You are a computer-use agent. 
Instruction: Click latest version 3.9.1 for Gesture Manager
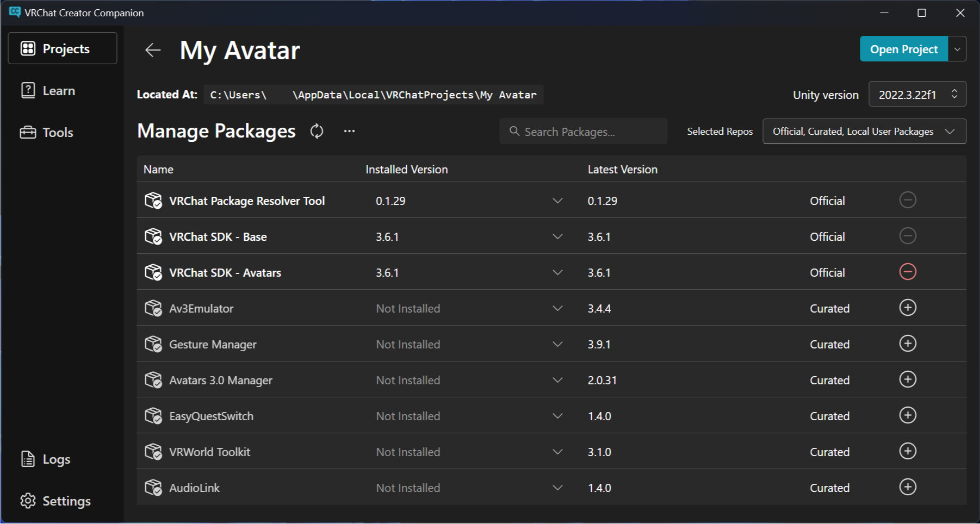pyautogui.click(x=599, y=345)
